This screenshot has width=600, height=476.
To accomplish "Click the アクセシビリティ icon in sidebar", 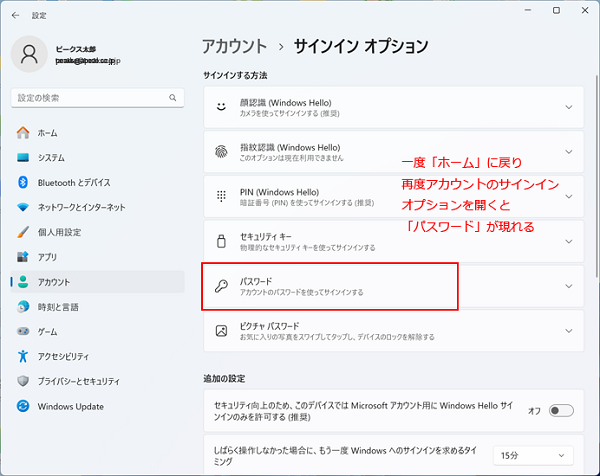I will (22, 356).
